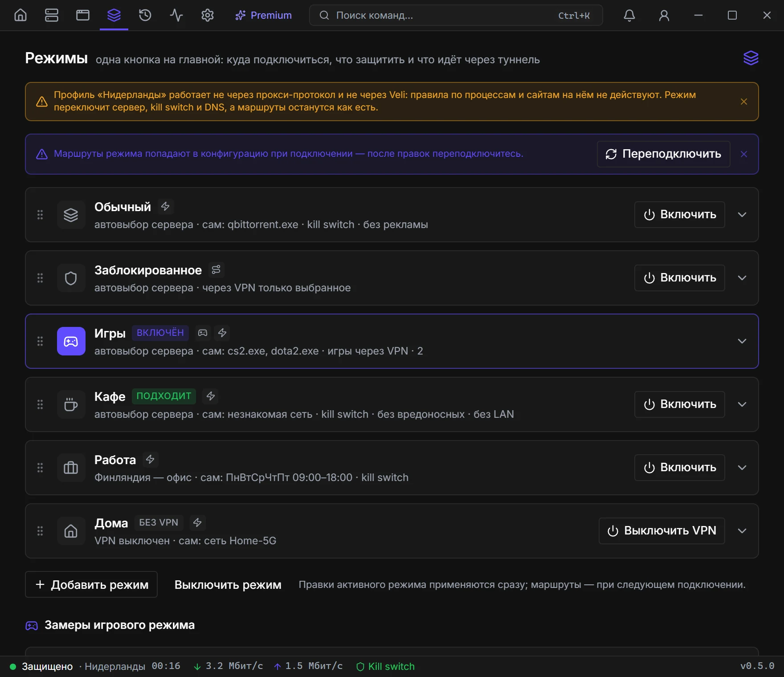This screenshot has height=677, width=784.
Task: Click the lightning icon next to Работа
Action: click(x=150, y=460)
